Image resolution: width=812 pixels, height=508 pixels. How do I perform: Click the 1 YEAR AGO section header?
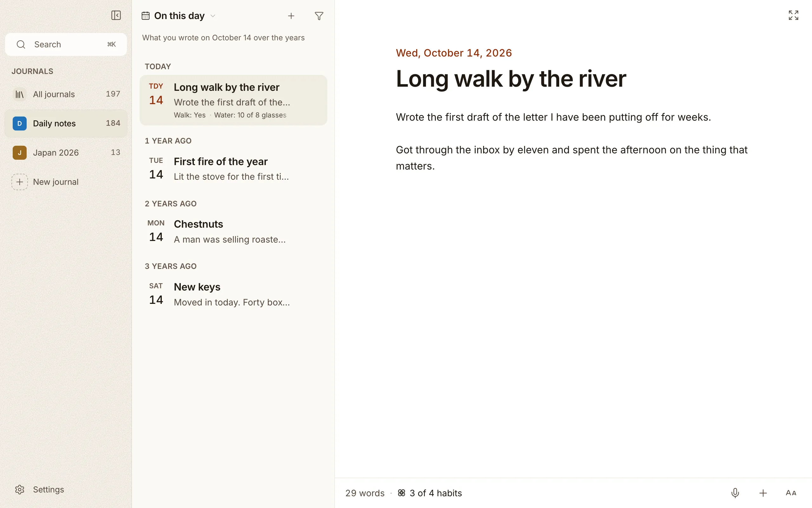click(168, 141)
